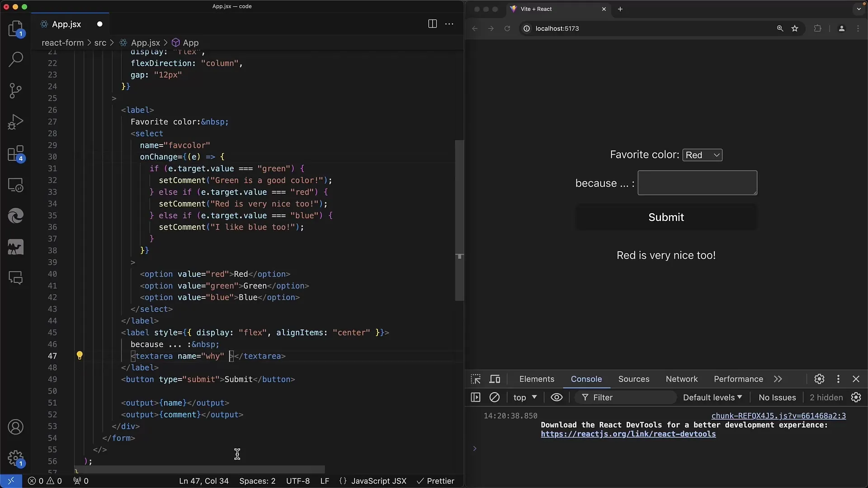Open the Default levels dropdown
The image size is (868, 488).
[x=712, y=397]
